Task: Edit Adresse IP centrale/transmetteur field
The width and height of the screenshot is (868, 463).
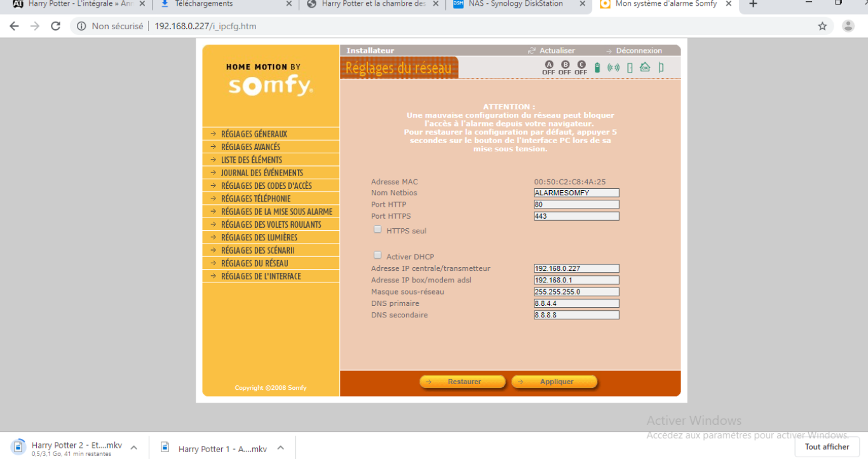Action: coord(576,268)
